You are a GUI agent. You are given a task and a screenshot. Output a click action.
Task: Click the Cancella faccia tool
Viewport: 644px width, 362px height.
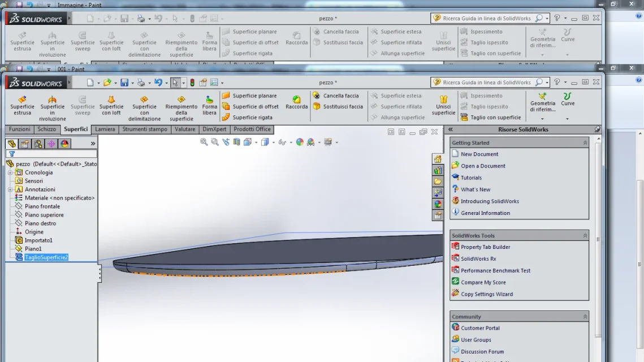pyautogui.click(x=335, y=96)
